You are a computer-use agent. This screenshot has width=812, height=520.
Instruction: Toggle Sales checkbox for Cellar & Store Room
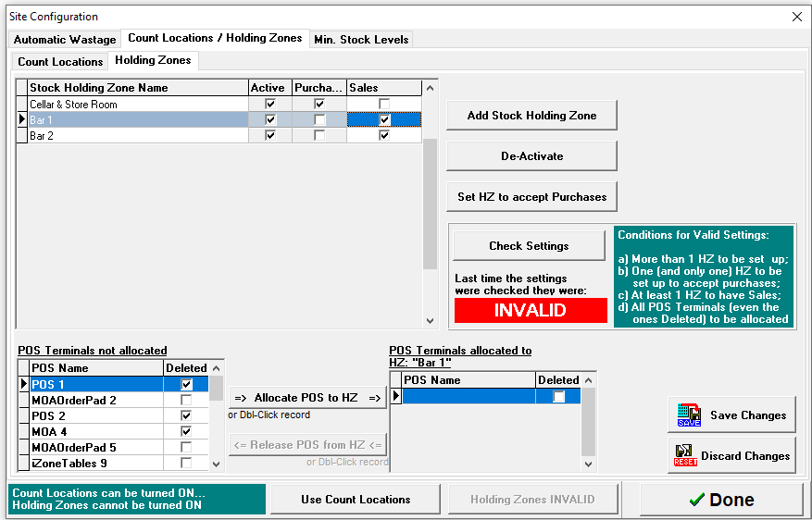point(384,105)
